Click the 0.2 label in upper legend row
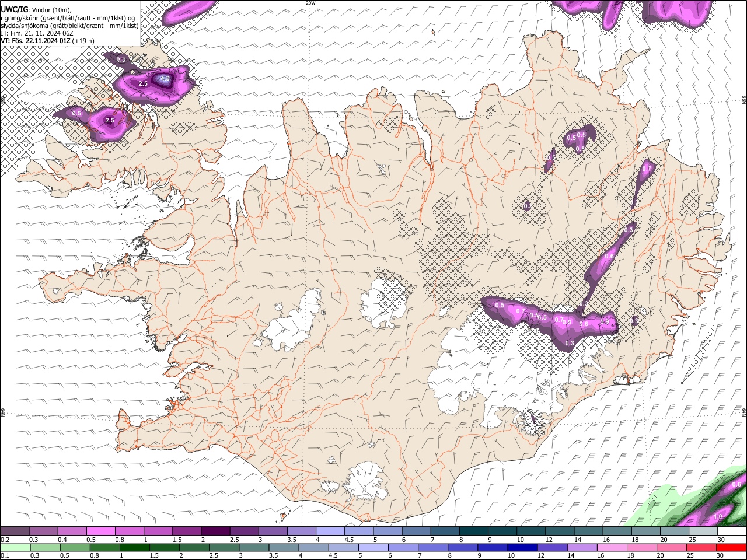The image size is (747, 560). coord(5,540)
